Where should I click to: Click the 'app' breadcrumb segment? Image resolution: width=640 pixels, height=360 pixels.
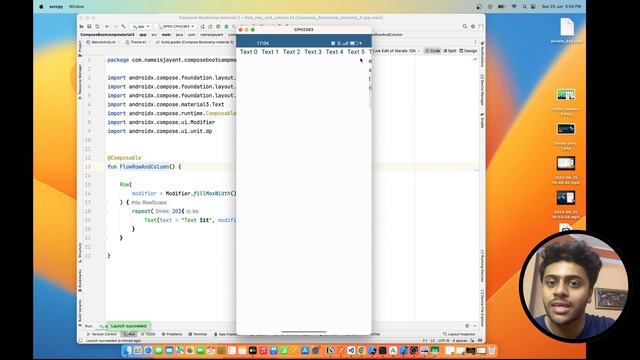coord(143,35)
